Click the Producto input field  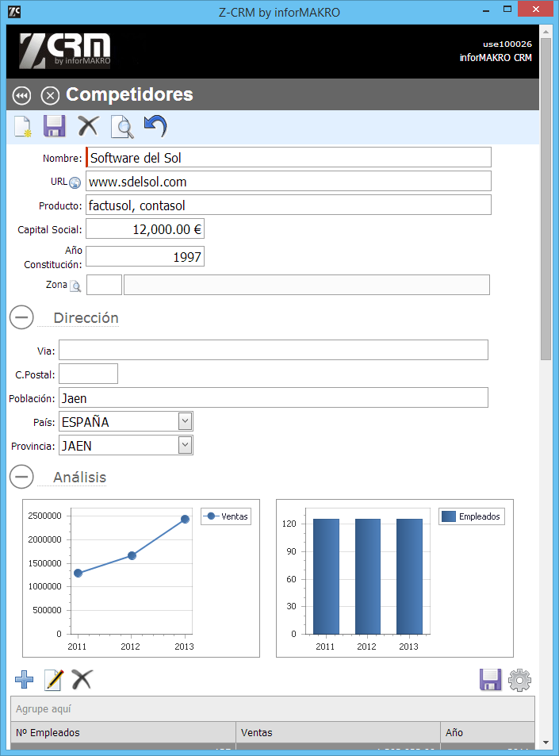(x=289, y=205)
